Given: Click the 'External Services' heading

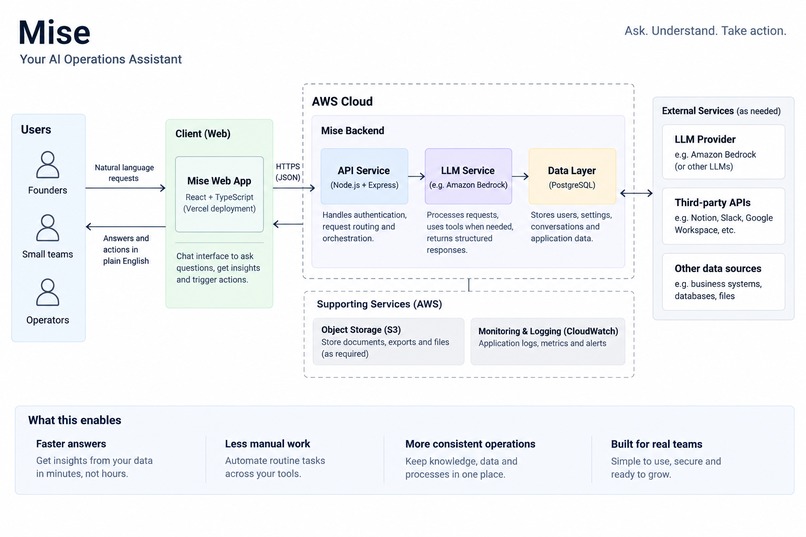Looking at the screenshot, I should click(x=698, y=110).
